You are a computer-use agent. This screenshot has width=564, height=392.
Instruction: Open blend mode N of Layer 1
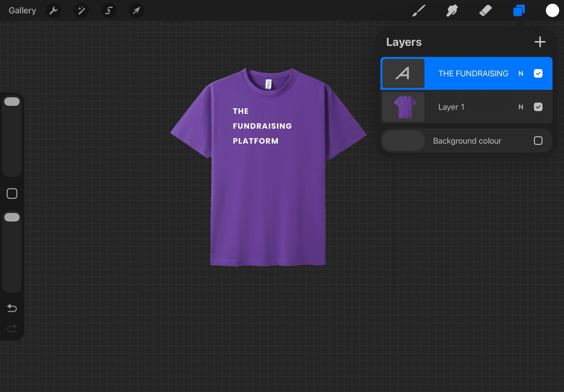[521, 107]
